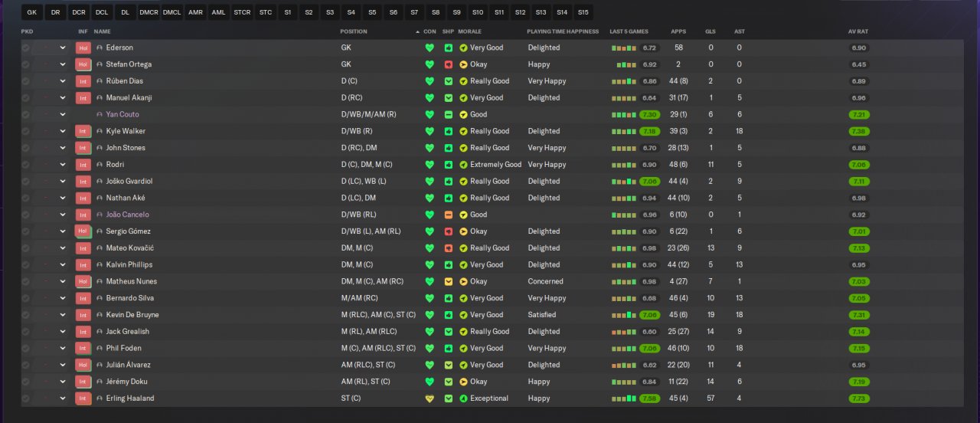The width and height of the screenshot is (980, 423).
Task: Click the person icon beside Kyle Walker
Action: click(x=100, y=131)
